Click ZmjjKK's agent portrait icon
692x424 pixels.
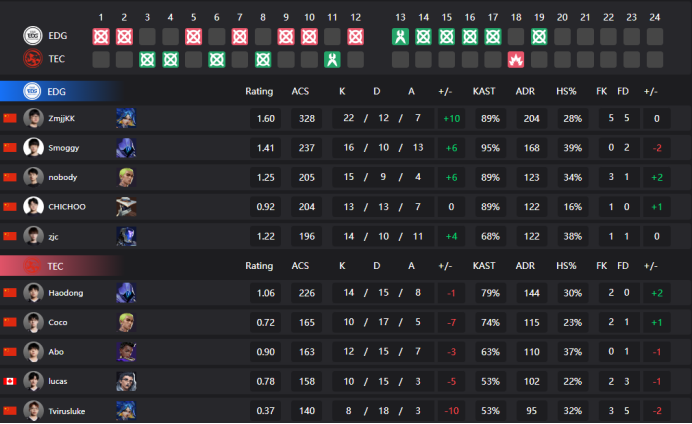[126, 118]
